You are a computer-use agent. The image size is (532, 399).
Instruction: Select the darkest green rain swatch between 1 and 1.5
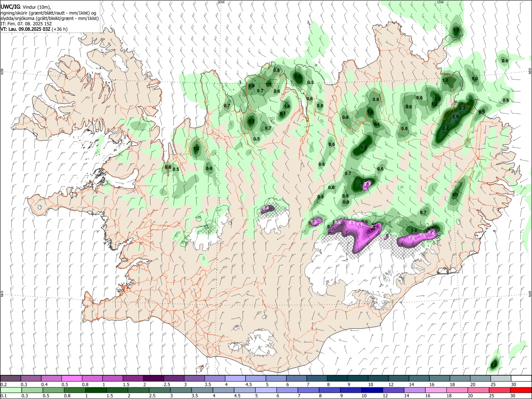pos(96,390)
